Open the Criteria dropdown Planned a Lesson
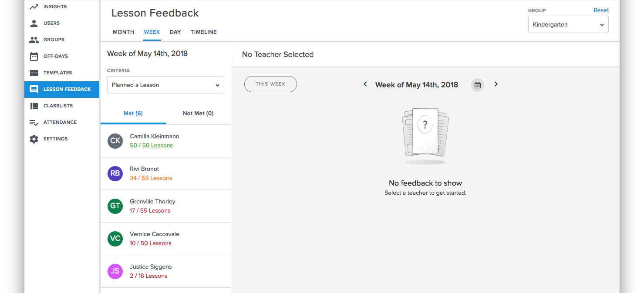644x293 pixels. [x=165, y=85]
